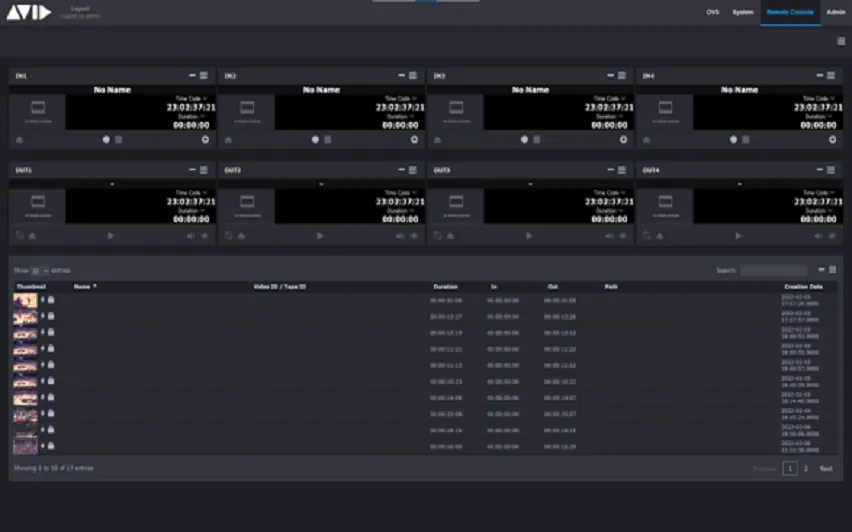This screenshot has width=852, height=532.
Task: Click the Avid logo
Action: pos(29,12)
